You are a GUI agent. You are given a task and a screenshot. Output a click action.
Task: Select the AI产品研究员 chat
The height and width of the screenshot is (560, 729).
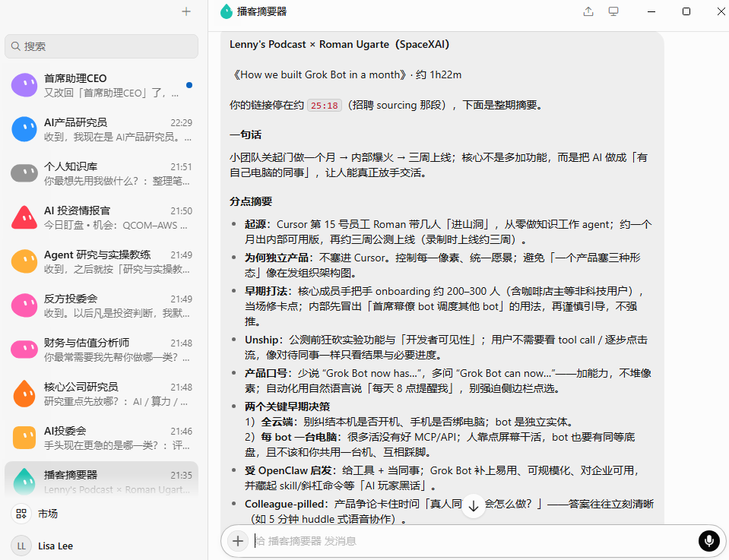101,129
